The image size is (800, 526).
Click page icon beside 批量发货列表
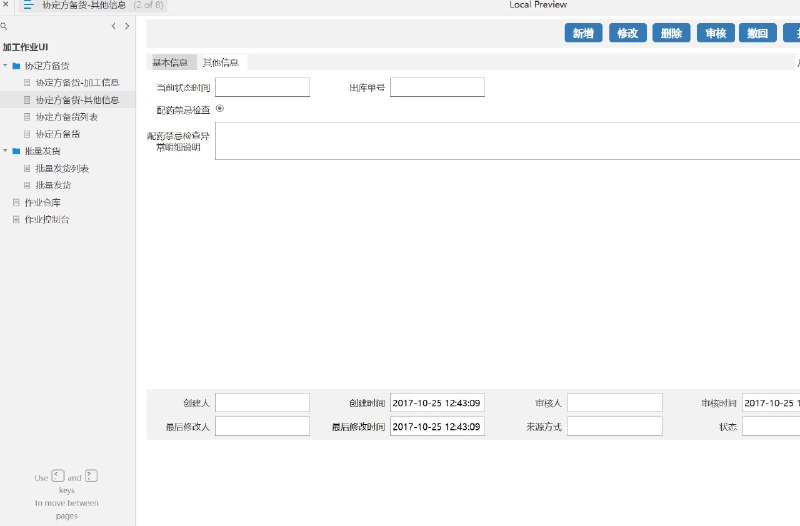click(x=27, y=168)
